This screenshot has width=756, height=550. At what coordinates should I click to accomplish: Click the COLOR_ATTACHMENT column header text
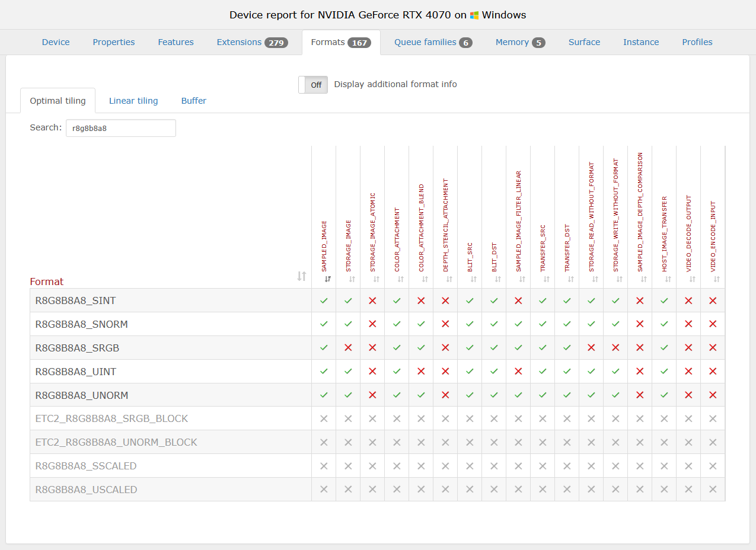click(x=397, y=240)
